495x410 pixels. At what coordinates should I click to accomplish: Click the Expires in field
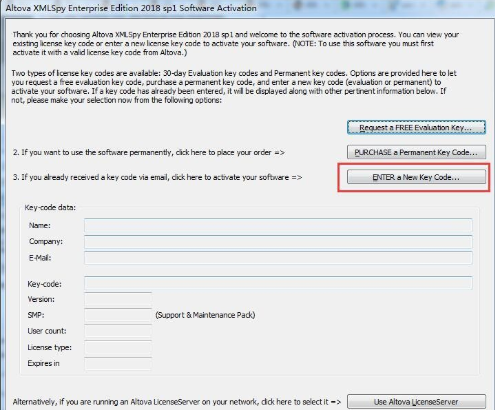point(118,363)
